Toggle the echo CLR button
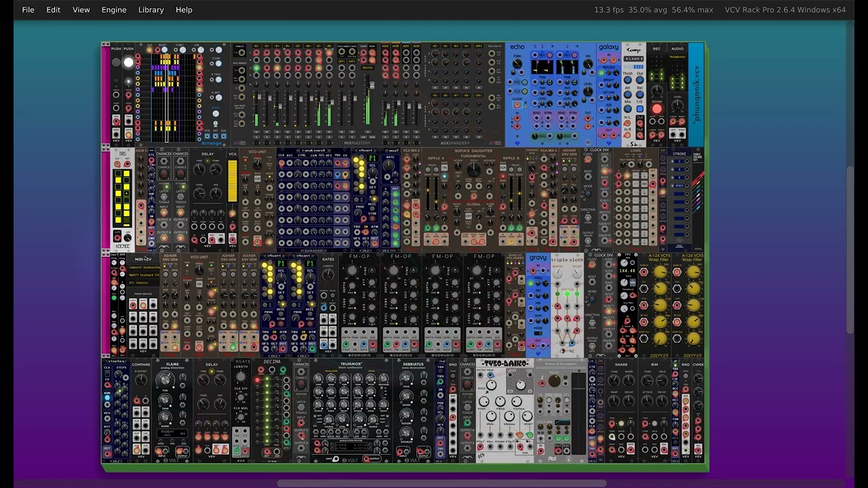 pyautogui.click(x=525, y=91)
